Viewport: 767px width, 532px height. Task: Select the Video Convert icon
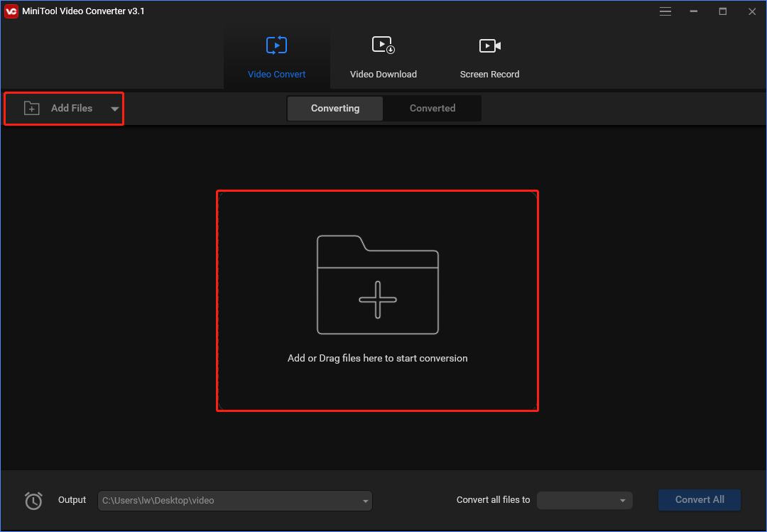276,45
